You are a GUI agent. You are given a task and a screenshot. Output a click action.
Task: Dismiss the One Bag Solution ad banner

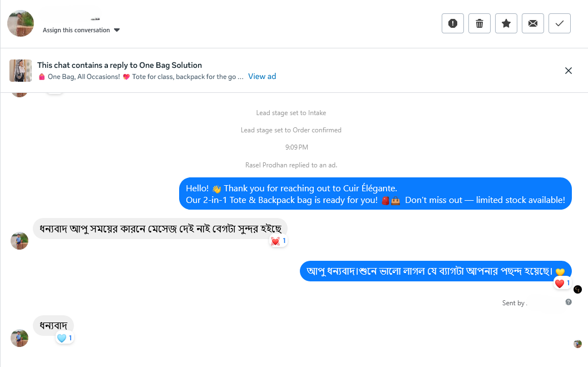(569, 71)
